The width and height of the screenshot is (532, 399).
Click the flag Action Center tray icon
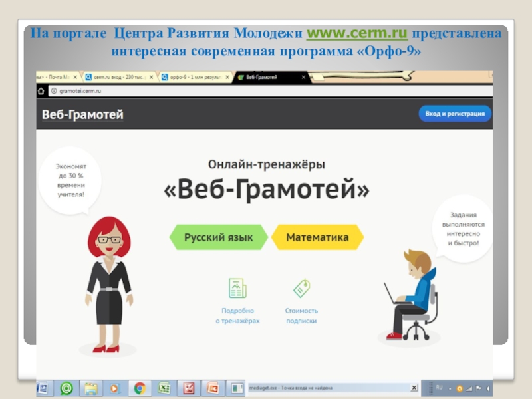[479, 389]
